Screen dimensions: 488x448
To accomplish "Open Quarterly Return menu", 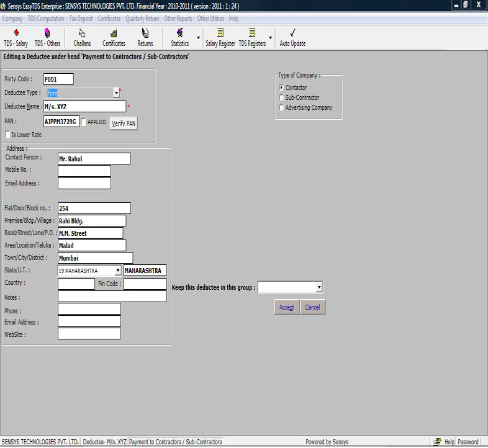I will [x=142, y=19].
